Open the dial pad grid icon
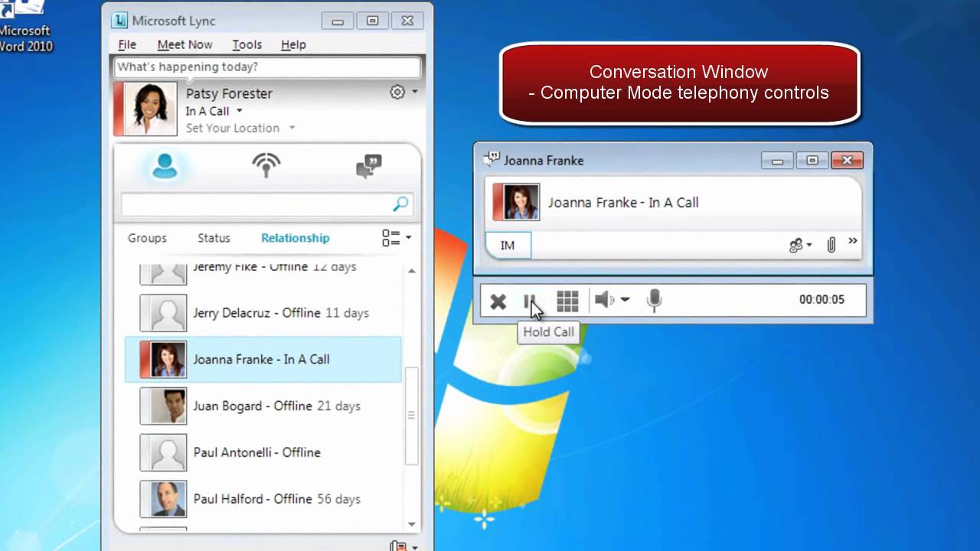This screenshot has height=551, width=980. coord(567,301)
